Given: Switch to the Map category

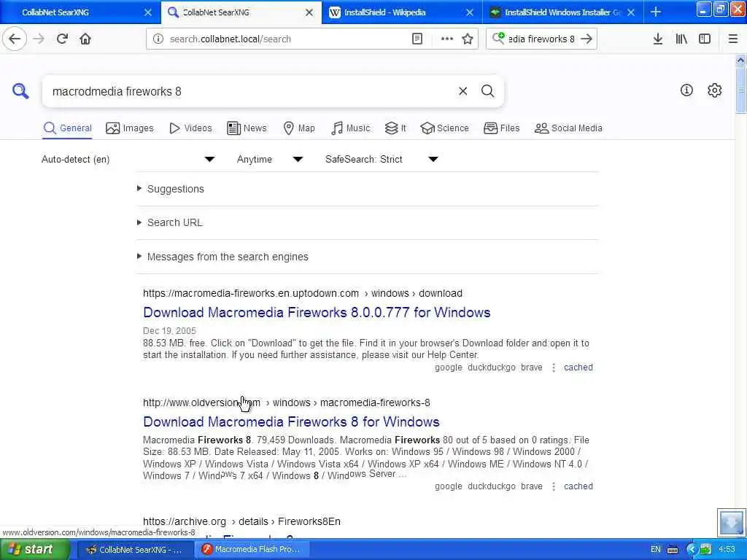Looking at the screenshot, I should click(x=299, y=128).
